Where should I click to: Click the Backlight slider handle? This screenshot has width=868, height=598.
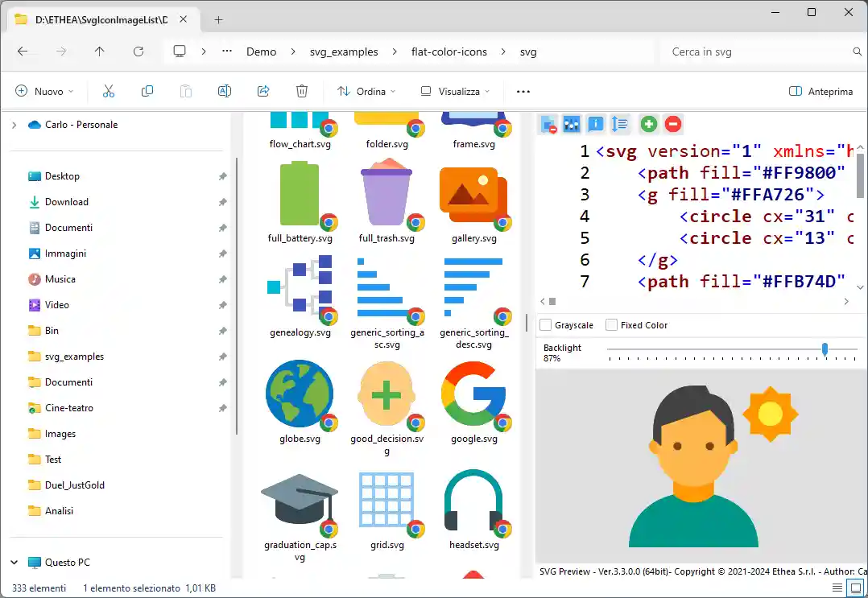(x=825, y=348)
